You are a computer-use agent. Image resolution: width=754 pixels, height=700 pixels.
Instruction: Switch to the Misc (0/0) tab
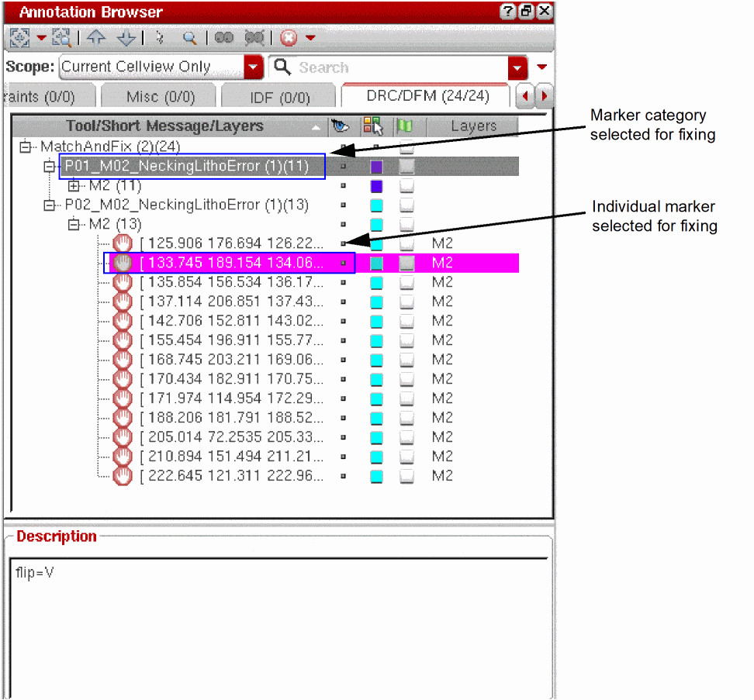160,97
